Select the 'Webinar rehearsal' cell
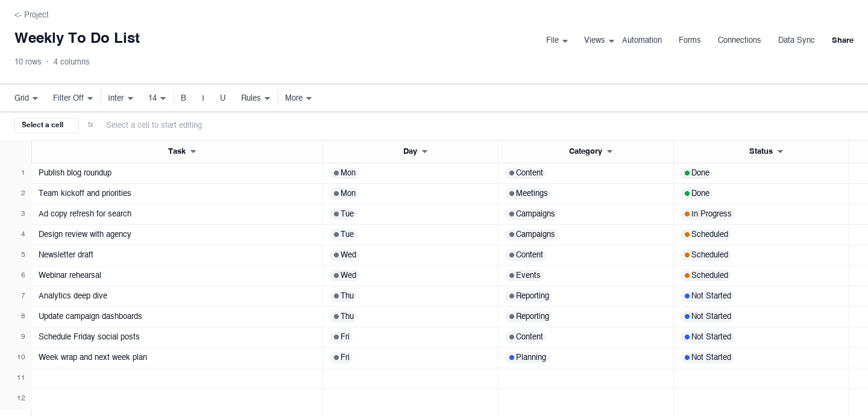Image resolution: width=868 pixels, height=416 pixels. [x=177, y=276]
